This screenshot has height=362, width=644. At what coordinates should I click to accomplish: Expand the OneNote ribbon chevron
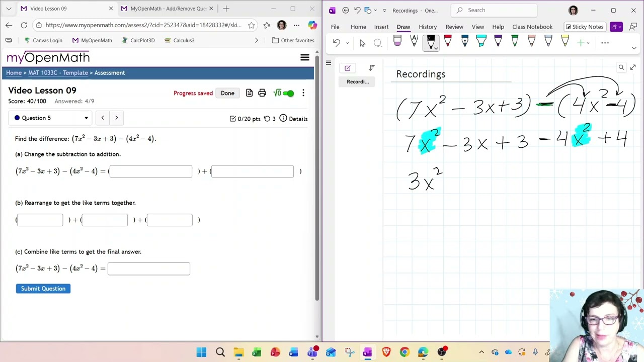click(x=634, y=48)
